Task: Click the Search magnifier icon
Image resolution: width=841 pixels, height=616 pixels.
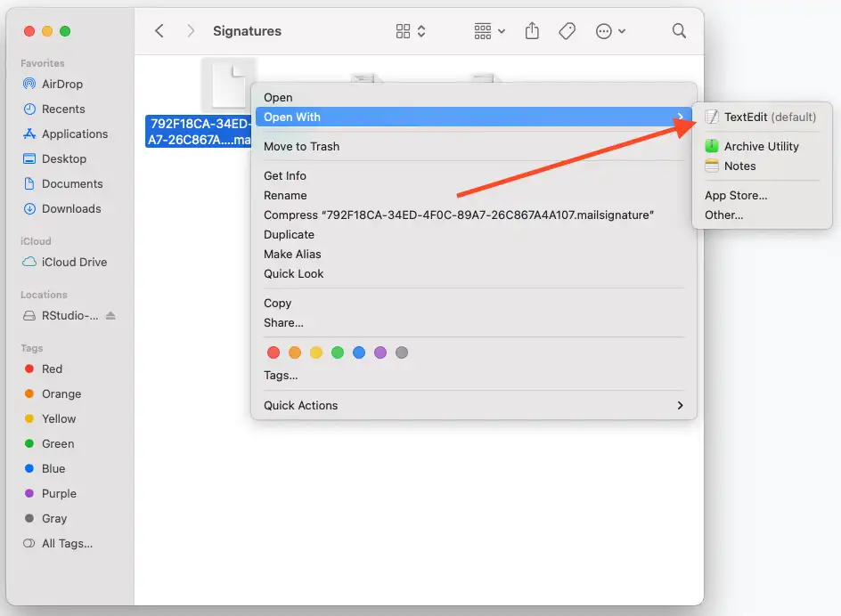Action: (x=679, y=31)
